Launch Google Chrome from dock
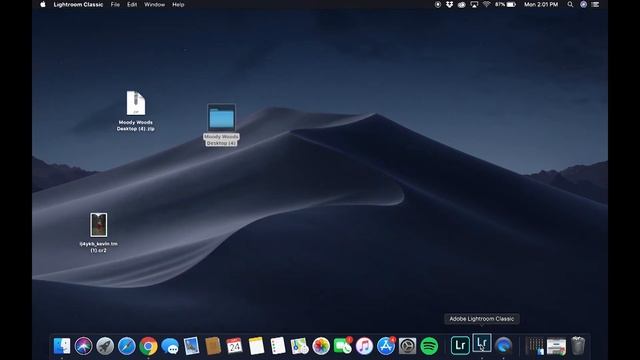Image resolution: width=640 pixels, height=360 pixels. 149,346
